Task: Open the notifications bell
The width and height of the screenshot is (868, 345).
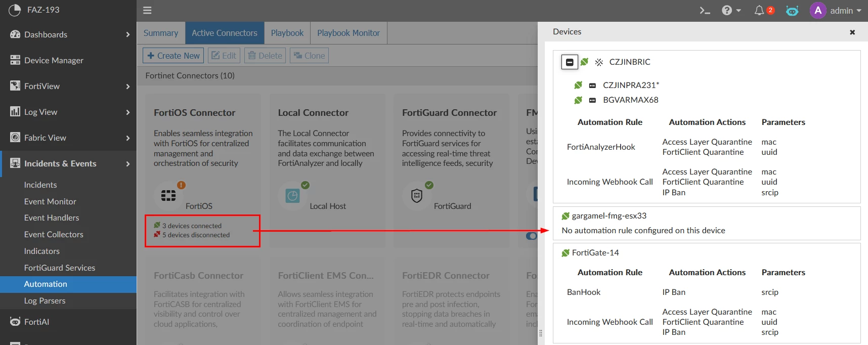Action: [759, 10]
